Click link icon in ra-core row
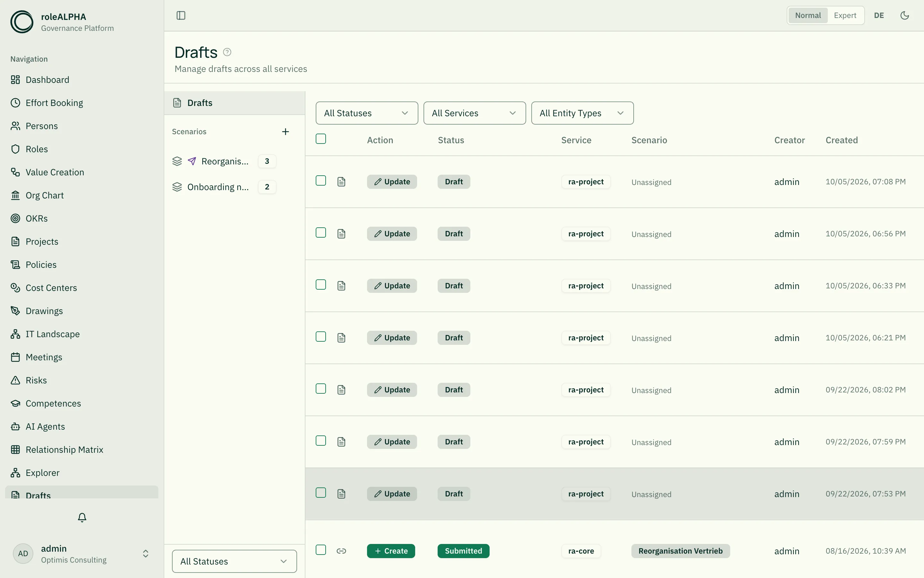 pyautogui.click(x=341, y=551)
